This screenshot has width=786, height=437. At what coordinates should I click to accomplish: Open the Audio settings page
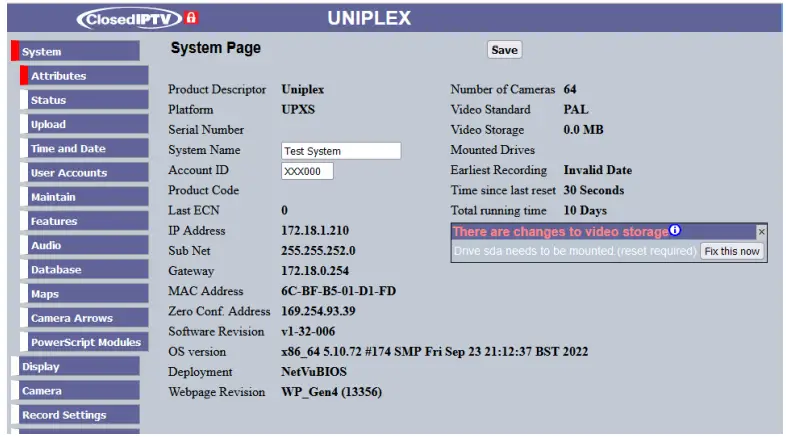84,245
